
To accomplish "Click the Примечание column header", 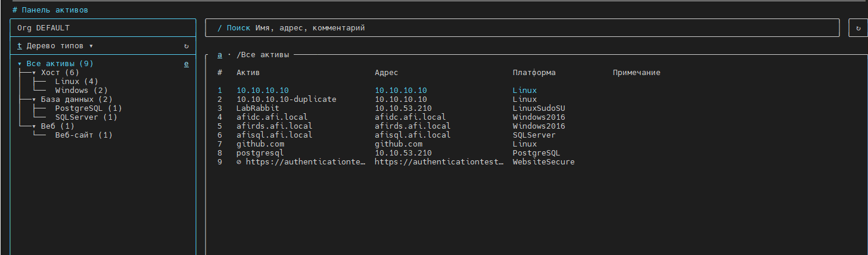I will [637, 73].
